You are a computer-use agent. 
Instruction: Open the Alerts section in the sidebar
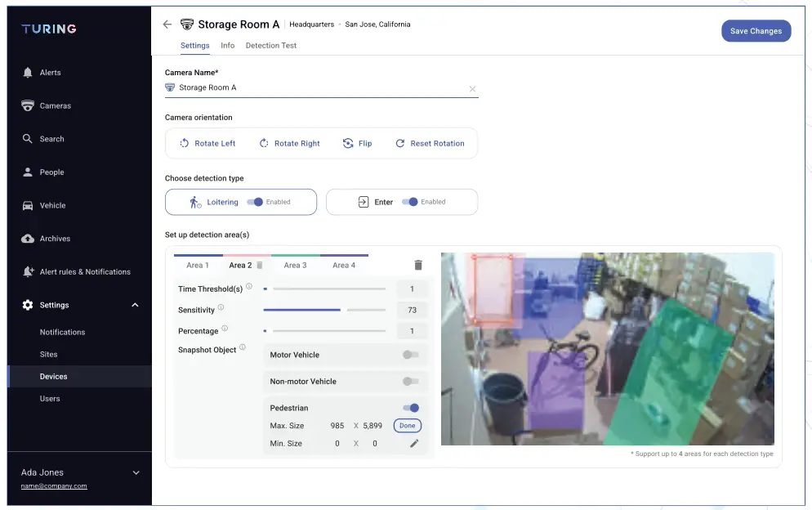pos(31,72)
